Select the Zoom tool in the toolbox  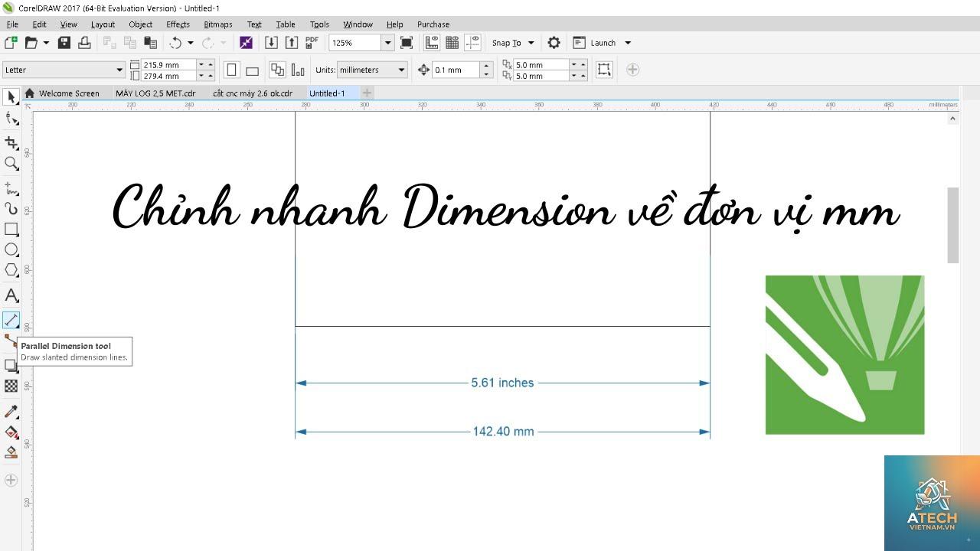coord(11,163)
